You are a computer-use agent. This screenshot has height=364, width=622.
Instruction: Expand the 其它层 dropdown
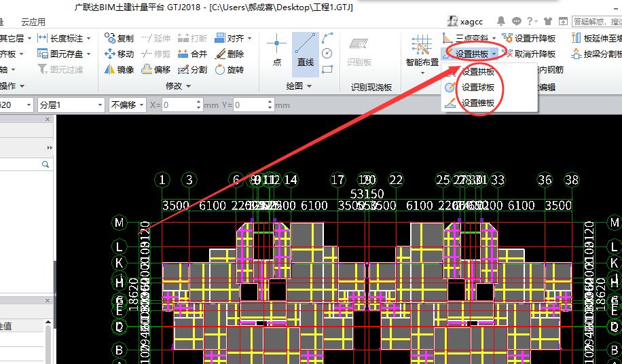(29, 39)
